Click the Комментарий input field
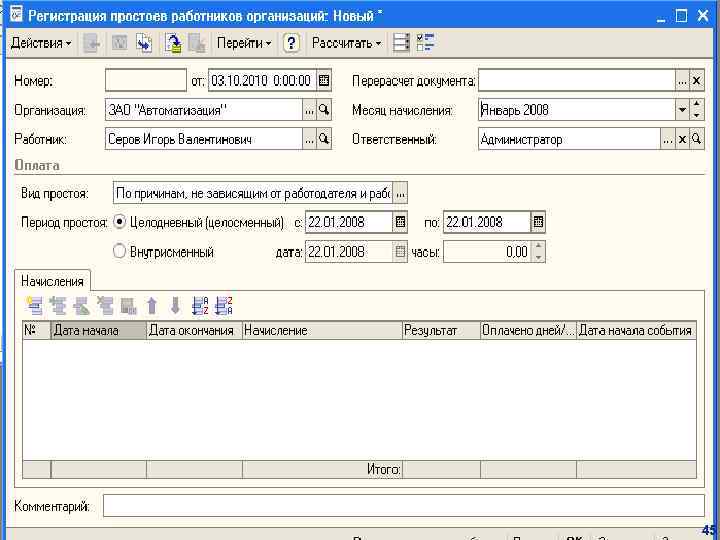 (404, 506)
